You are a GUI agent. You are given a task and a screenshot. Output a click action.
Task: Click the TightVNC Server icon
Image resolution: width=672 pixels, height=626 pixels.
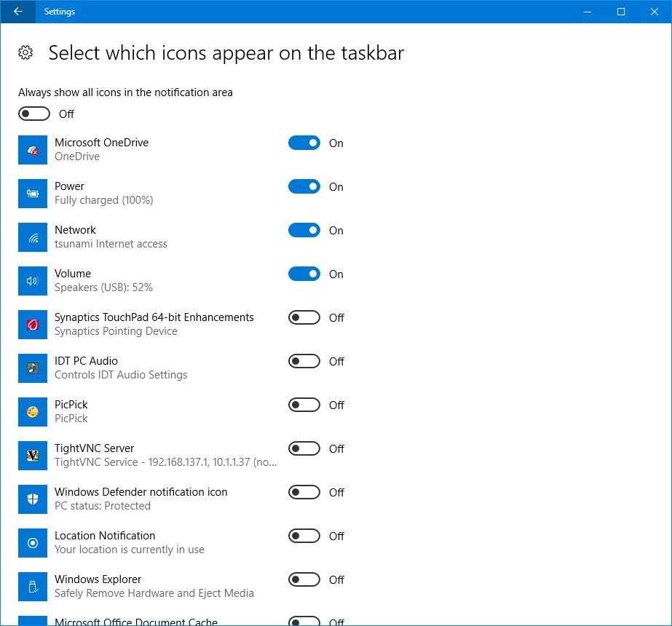pos(32,456)
